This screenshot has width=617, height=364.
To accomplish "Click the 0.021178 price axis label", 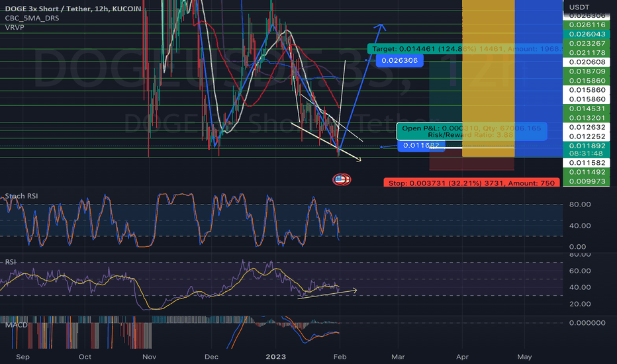I will 587,53.
